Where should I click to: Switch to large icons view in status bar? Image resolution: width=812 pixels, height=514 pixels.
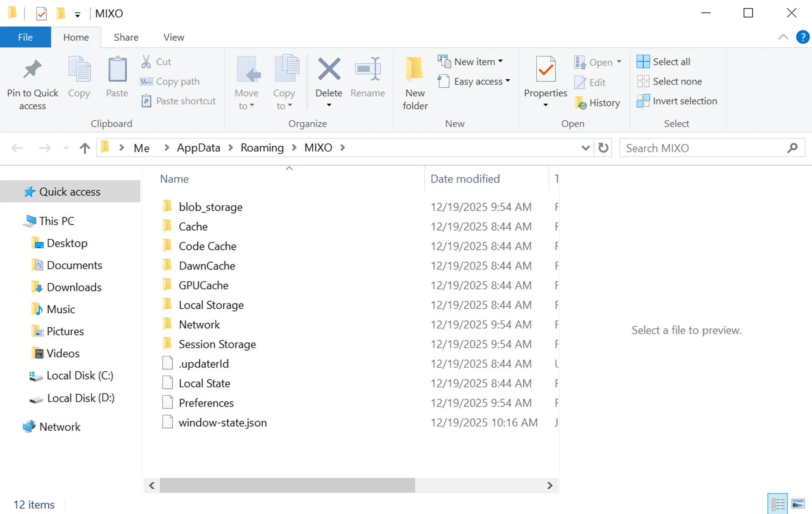click(798, 504)
